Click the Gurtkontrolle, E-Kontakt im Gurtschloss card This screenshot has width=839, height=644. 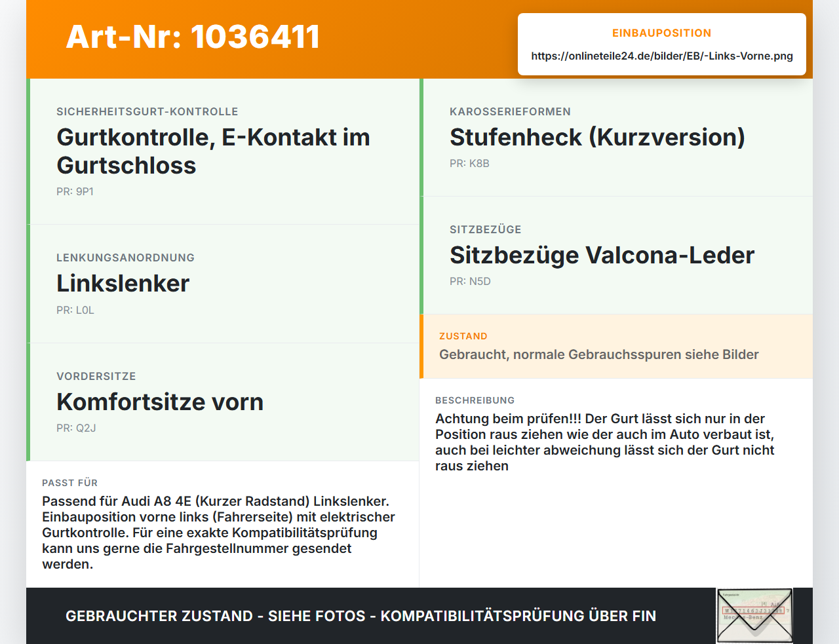click(x=223, y=151)
